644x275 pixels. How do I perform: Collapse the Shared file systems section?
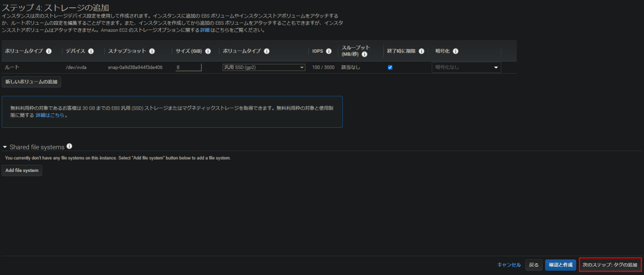pos(5,147)
